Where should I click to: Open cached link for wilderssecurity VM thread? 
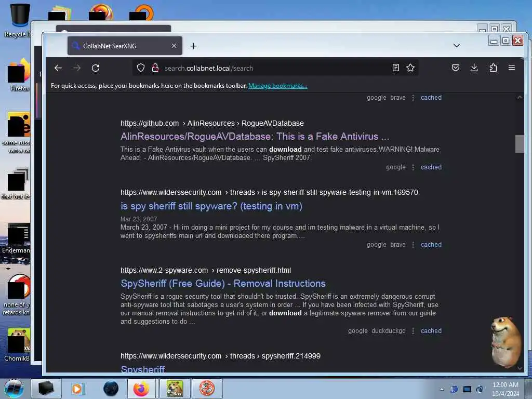click(431, 245)
